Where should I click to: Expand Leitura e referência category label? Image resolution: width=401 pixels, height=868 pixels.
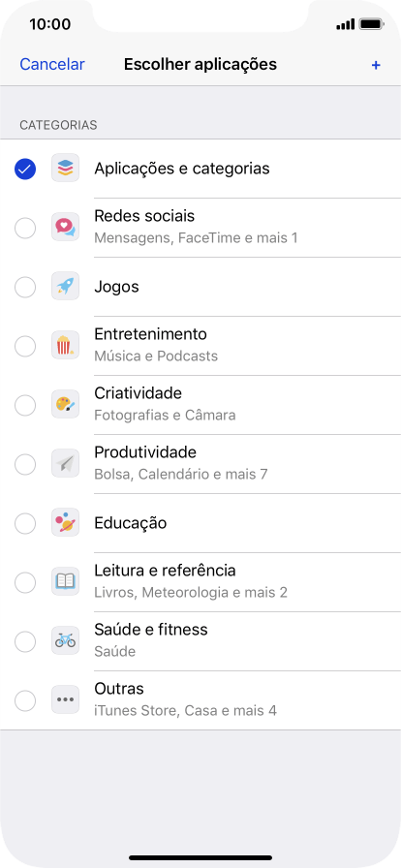pos(165,571)
